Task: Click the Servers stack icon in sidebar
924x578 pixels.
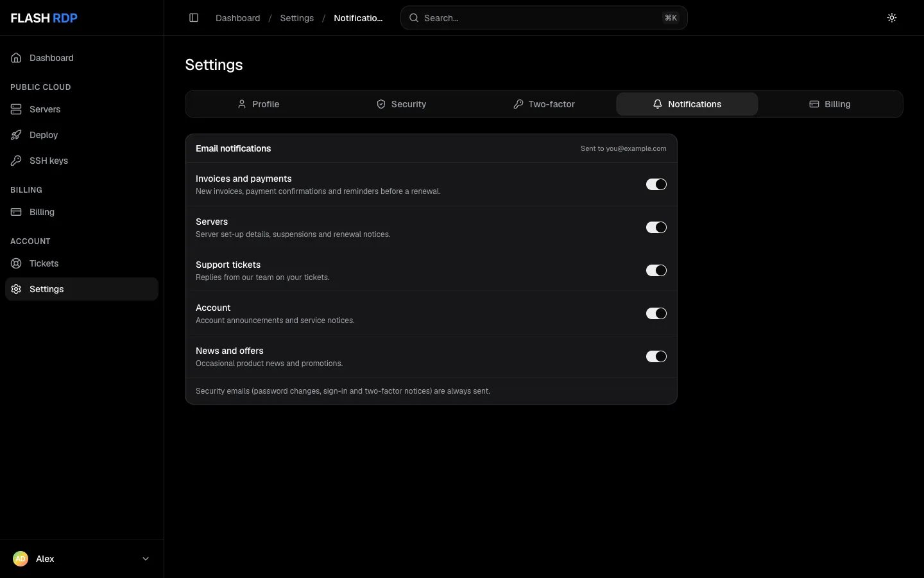Action: [16, 109]
